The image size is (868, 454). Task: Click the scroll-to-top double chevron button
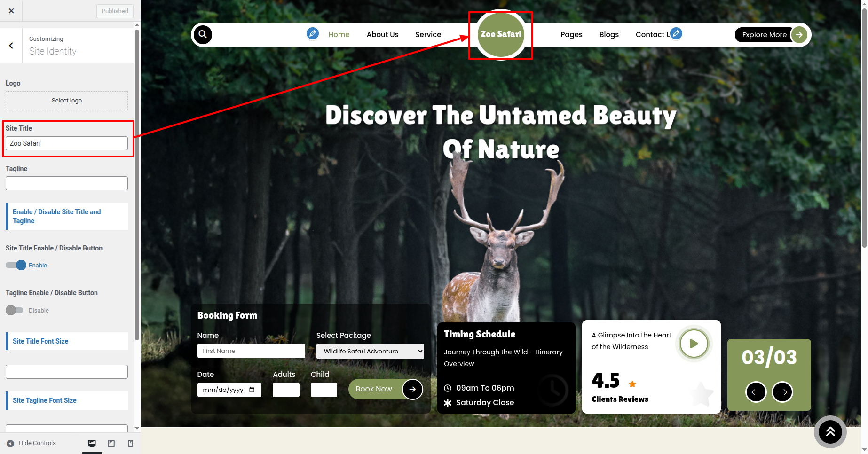(x=830, y=431)
